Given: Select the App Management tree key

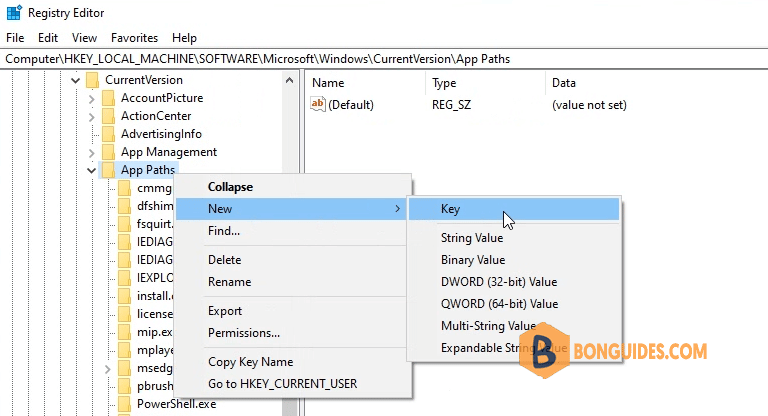Looking at the screenshot, I should pyautogui.click(x=169, y=152).
